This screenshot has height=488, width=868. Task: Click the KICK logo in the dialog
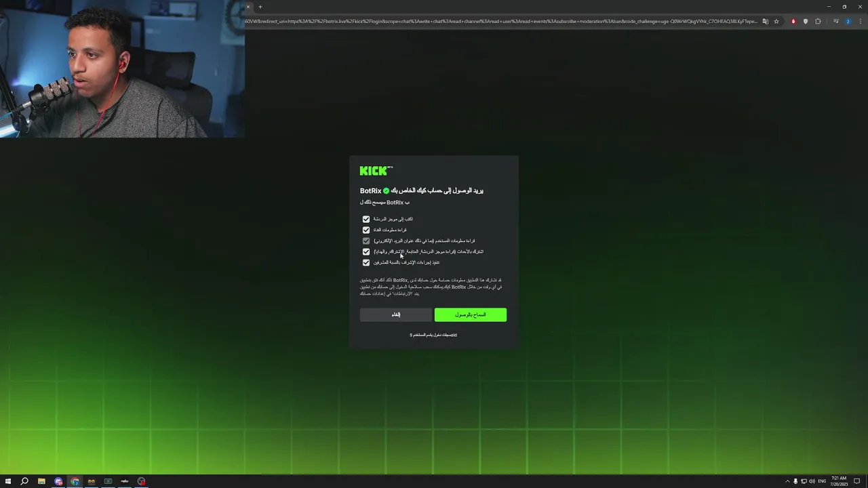(x=376, y=171)
